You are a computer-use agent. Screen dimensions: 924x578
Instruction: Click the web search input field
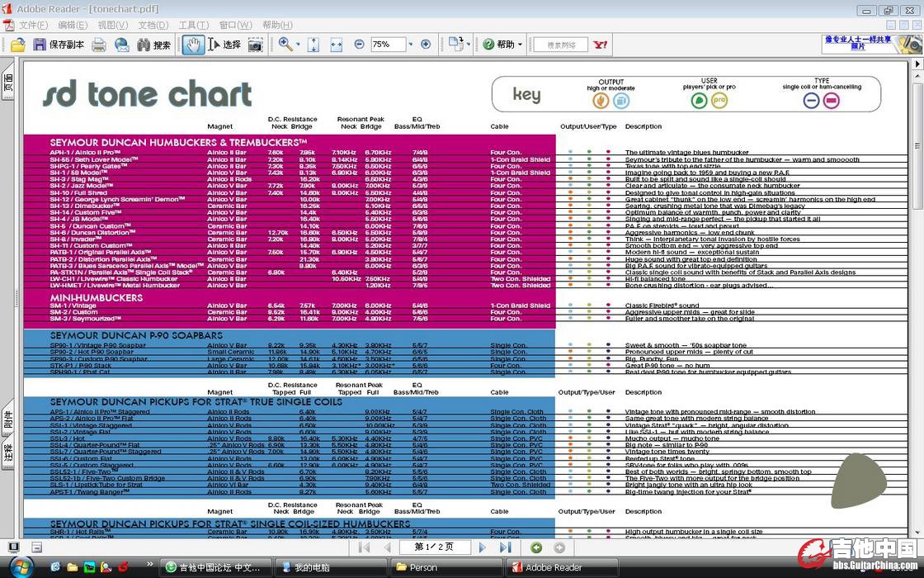tap(560, 45)
